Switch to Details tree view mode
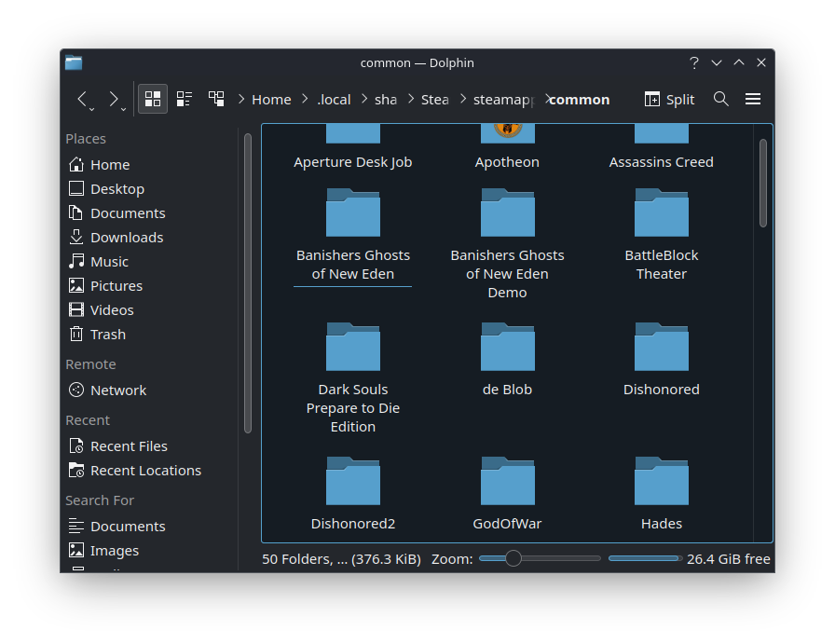The image size is (835, 644). click(x=216, y=99)
